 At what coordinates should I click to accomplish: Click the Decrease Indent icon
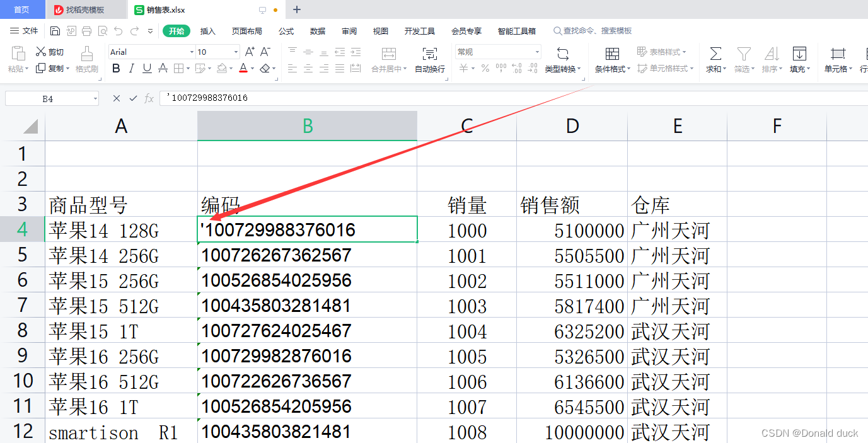(x=340, y=52)
